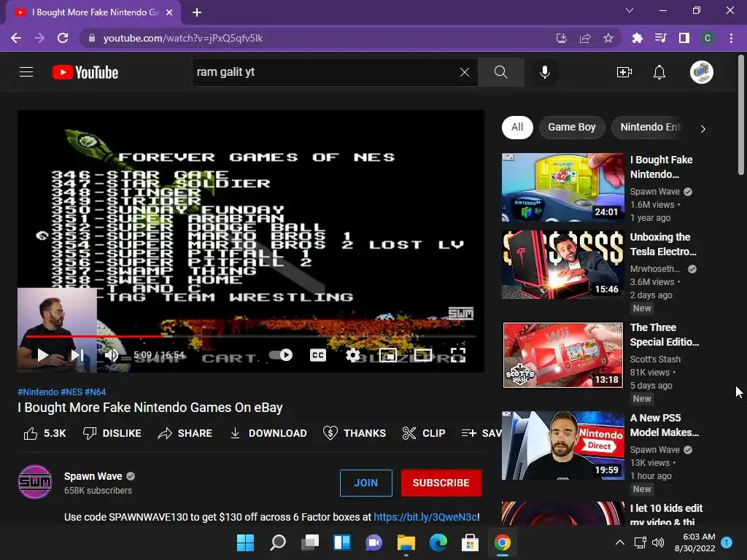Image resolution: width=747 pixels, height=560 pixels.
Task: Like the video showing 5.3K
Action: 44,433
